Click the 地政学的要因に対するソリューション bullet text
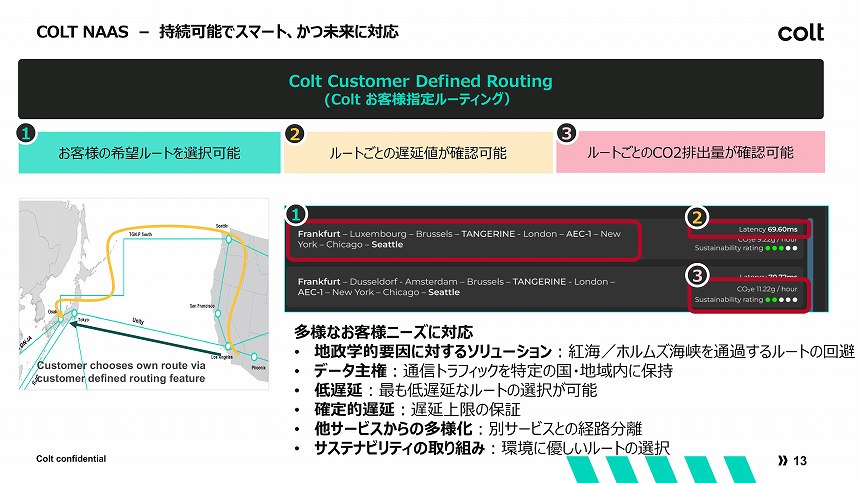This screenshot has height=483, width=860. coord(432,351)
